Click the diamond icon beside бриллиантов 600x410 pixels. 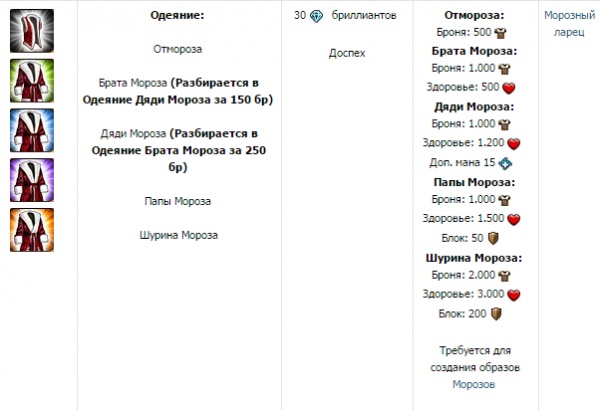pos(316,16)
